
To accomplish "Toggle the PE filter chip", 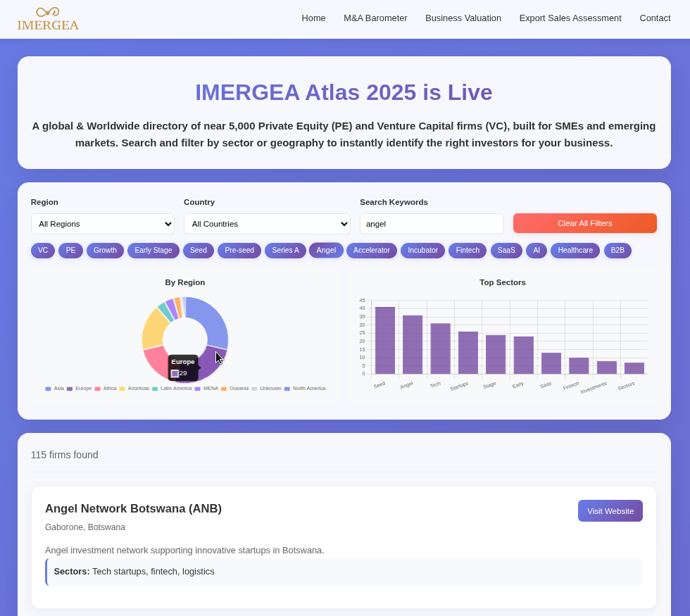I will 70,251.
